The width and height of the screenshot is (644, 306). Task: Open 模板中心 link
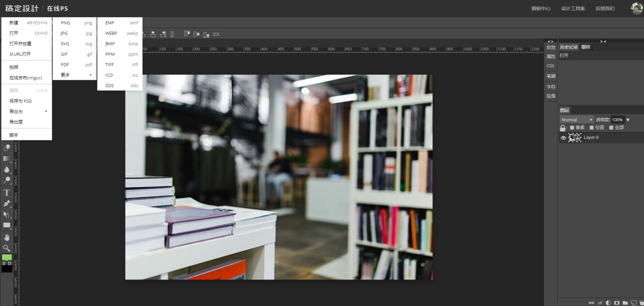point(541,9)
